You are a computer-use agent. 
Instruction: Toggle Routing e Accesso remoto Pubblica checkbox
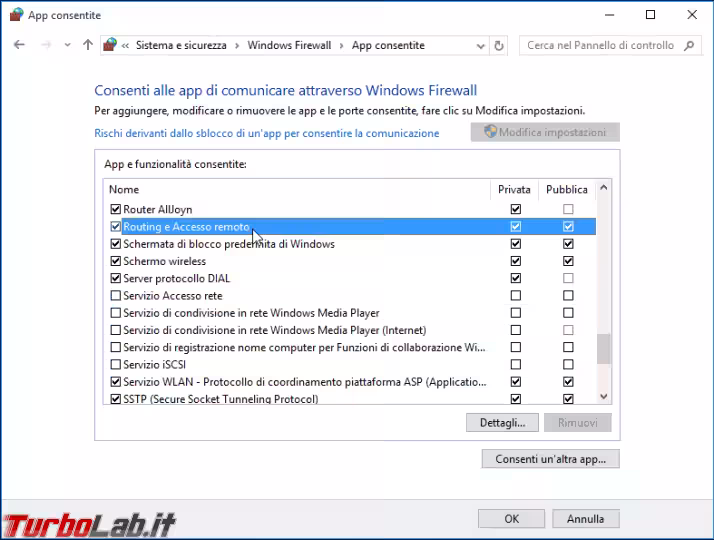tap(568, 226)
